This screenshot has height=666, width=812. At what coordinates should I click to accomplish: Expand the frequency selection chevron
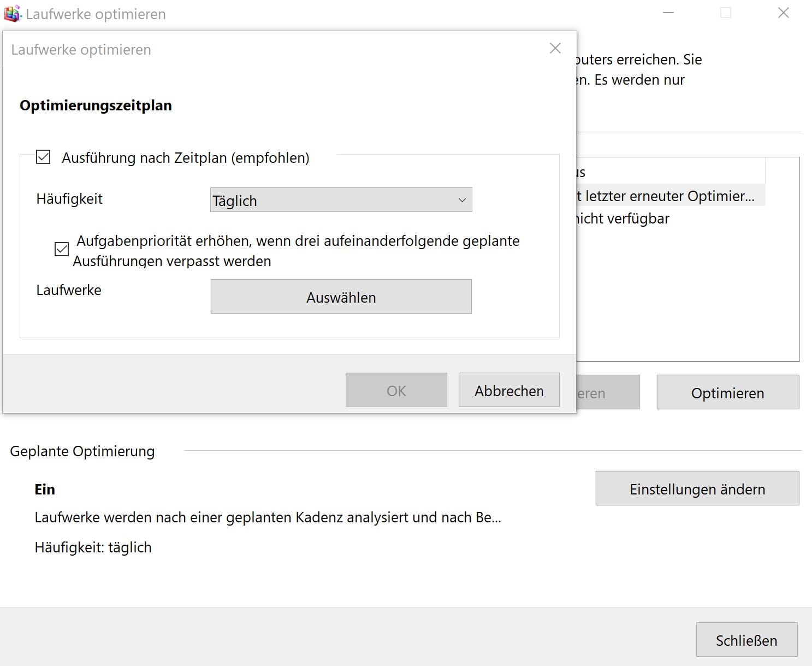[461, 200]
